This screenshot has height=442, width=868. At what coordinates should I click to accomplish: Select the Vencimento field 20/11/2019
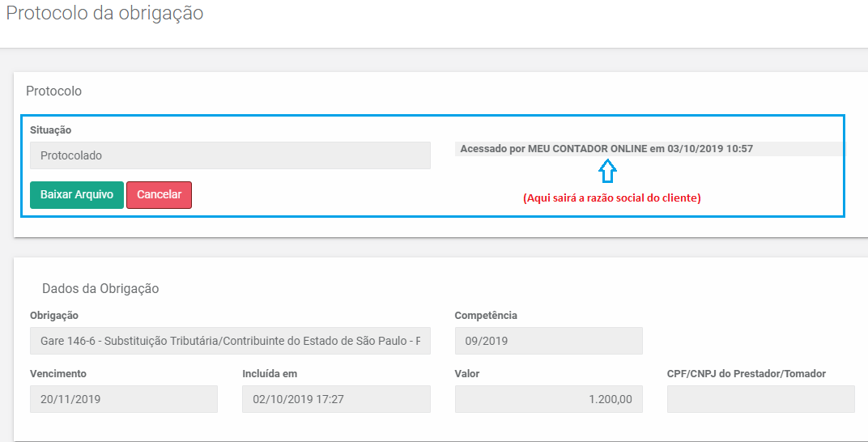[124, 399]
